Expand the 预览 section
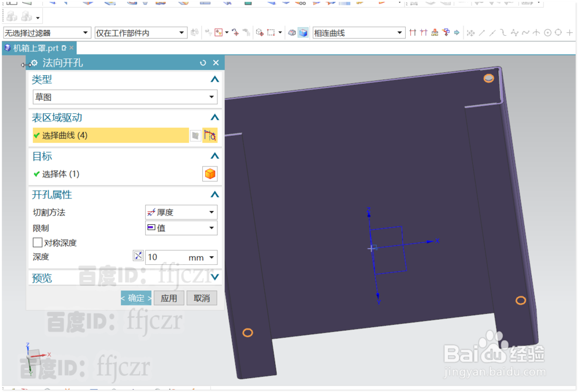This screenshot has height=392, width=578. 214,277
